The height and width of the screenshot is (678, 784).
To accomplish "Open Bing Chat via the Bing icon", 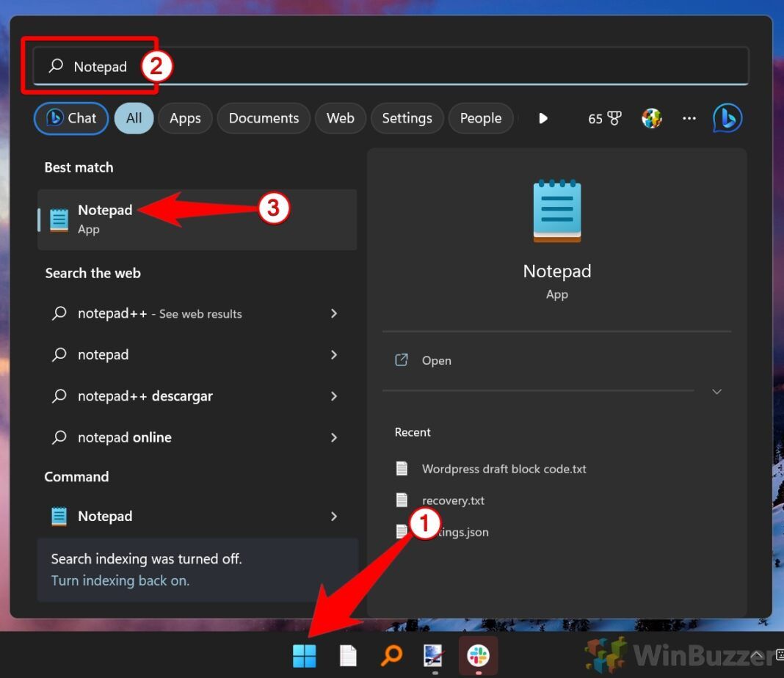I will [x=727, y=118].
